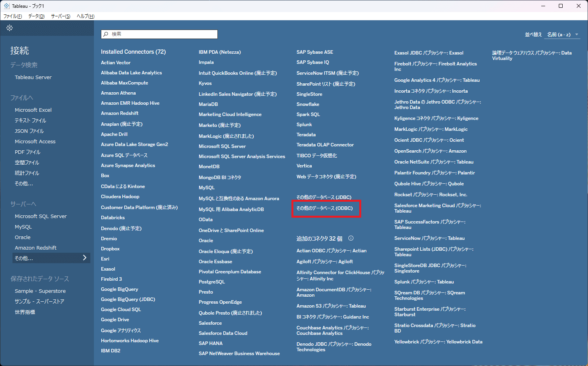Choose 論理データ ウェアハウス パブリッシャー: Data Virtuality

coord(532,56)
